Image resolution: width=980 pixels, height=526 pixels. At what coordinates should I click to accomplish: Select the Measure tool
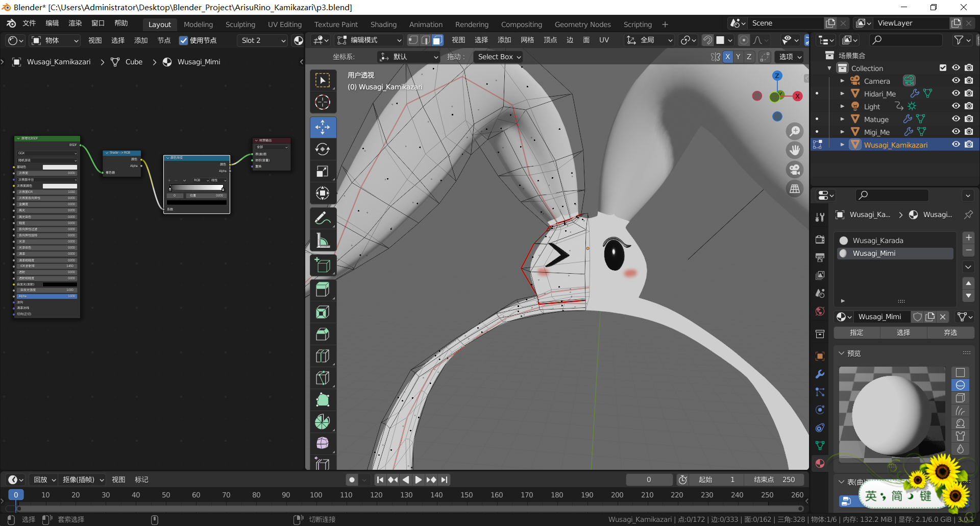[x=323, y=241]
